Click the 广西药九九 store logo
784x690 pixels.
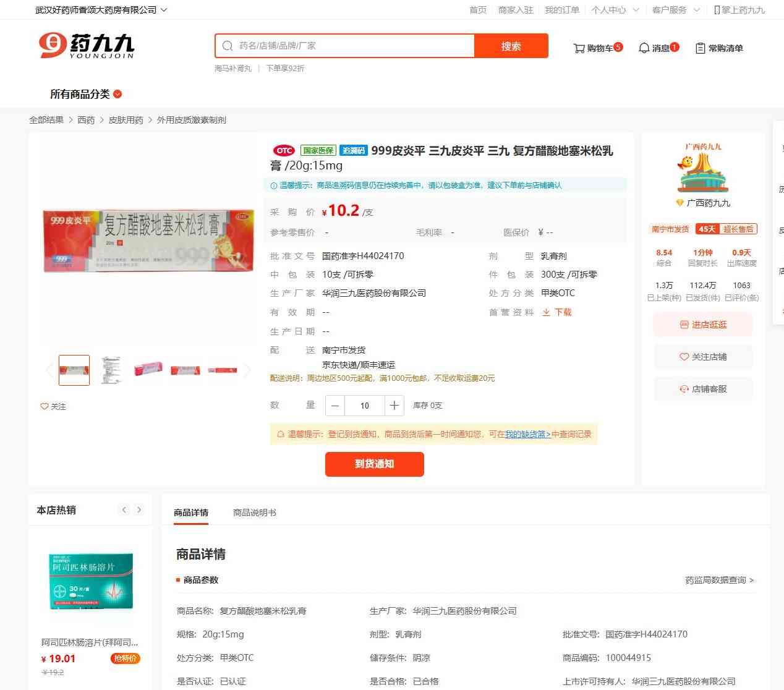click(703, 169)
